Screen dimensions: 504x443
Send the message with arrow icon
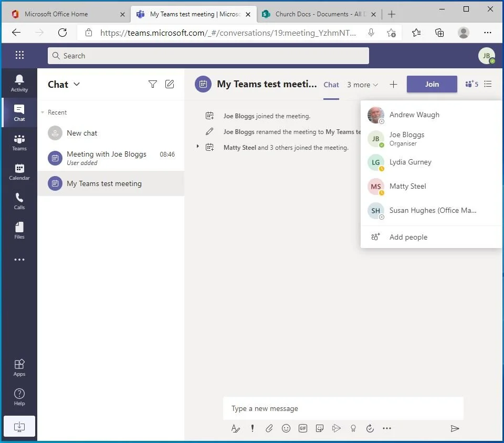[455, 428]
